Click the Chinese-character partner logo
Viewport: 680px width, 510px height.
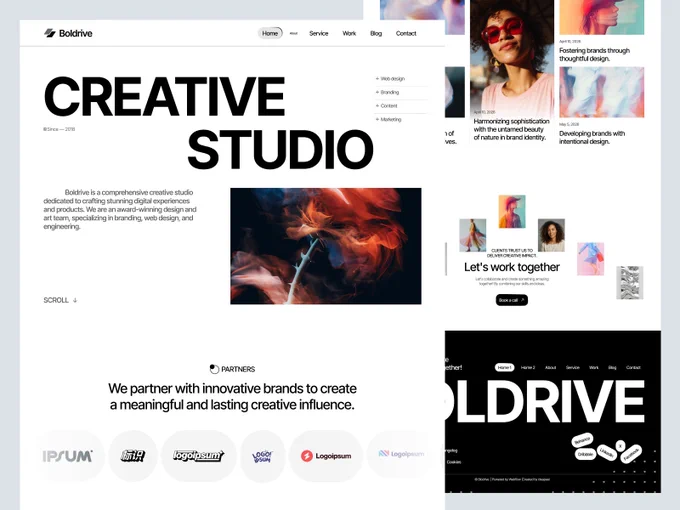tap(133, 456)
